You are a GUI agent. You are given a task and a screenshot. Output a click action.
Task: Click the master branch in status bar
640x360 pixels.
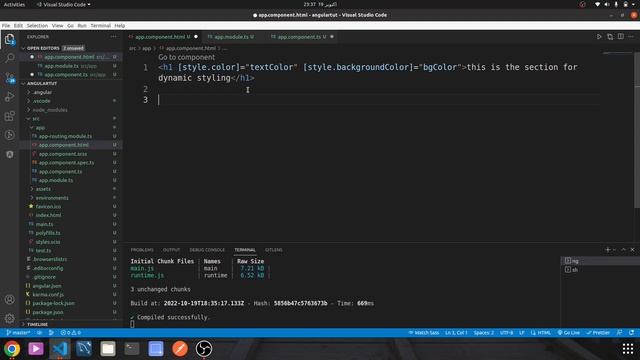(x=18, y=333)
